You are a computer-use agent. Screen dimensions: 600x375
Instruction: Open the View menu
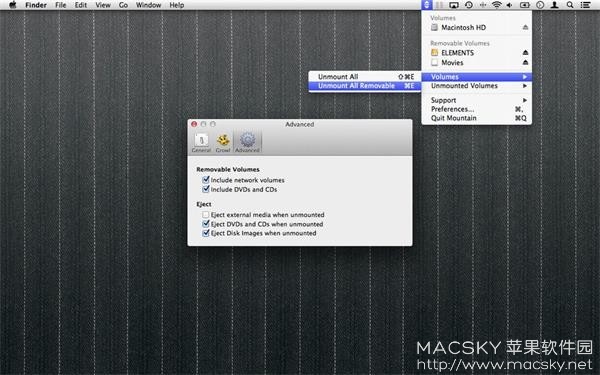[103, 5]
